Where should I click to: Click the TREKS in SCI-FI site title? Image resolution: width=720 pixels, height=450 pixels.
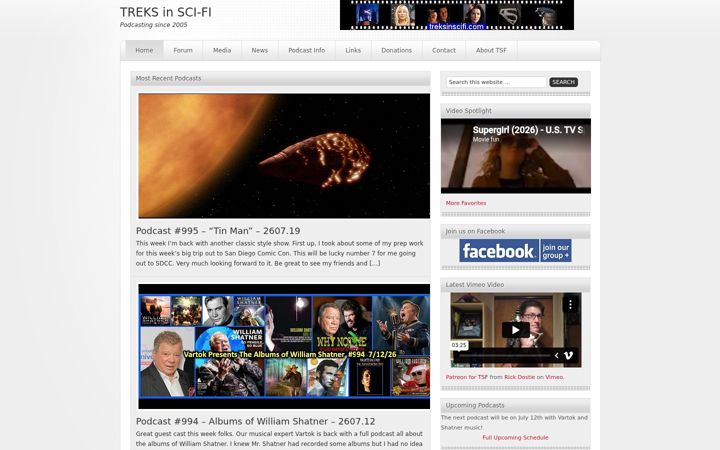tap(166, 12)
